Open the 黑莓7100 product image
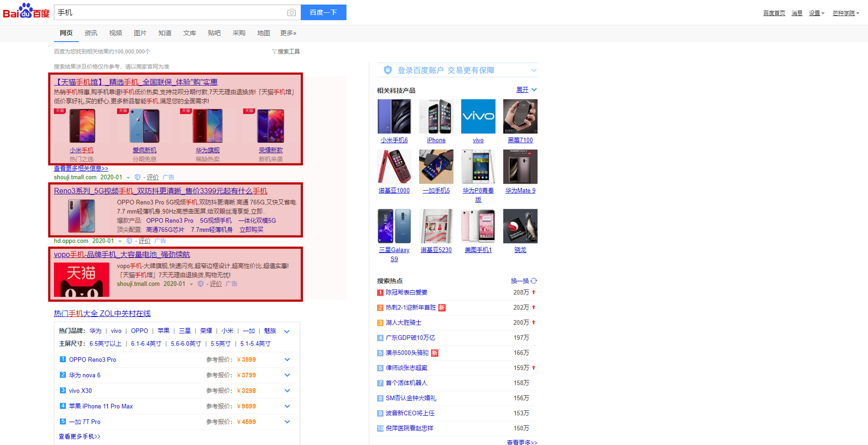This screenshot has height=445, width=868. click(x=520, y=116)
